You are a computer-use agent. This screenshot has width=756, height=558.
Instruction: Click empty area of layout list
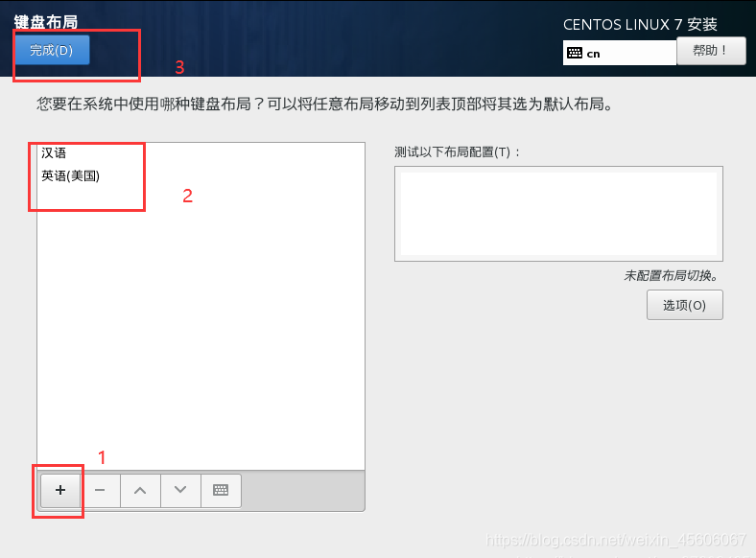click(x=201, y=328)
